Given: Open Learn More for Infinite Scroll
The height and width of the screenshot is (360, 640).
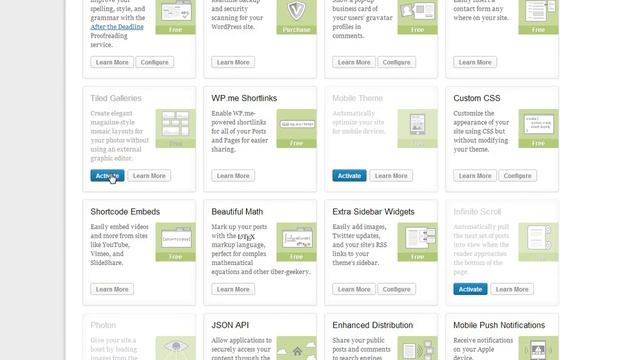Looking at the screenshot, I should coord(512,289).
